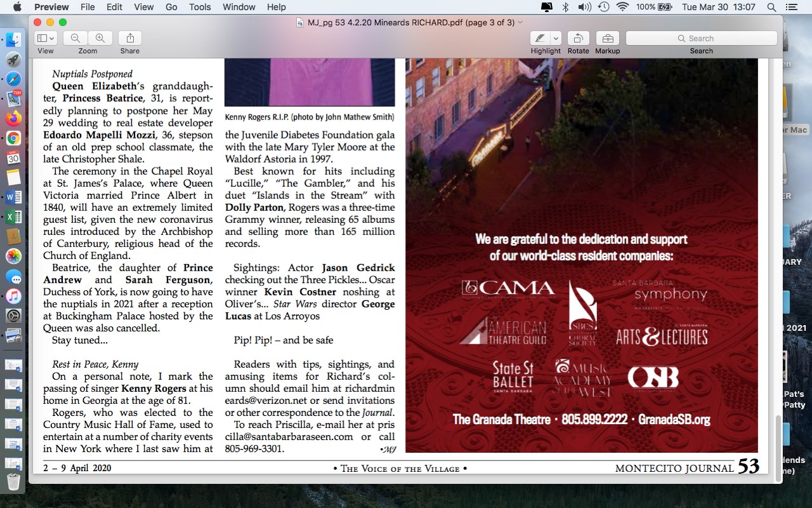Viewport: 812px width, 508px height.
Task: Open the Wi-Fi status menu
Action: [x=622, y=7]
